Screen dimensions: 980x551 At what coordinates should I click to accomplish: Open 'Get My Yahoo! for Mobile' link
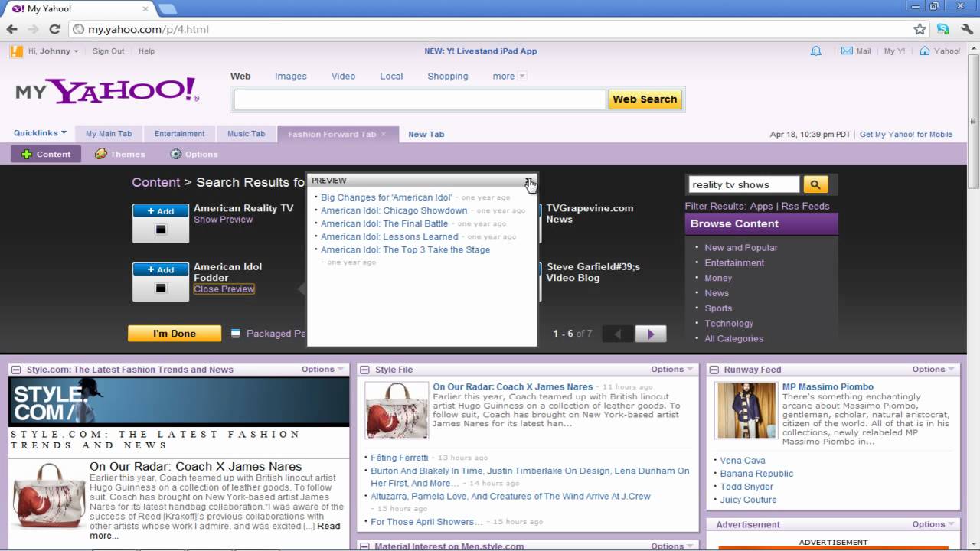(x=906, y=134)
